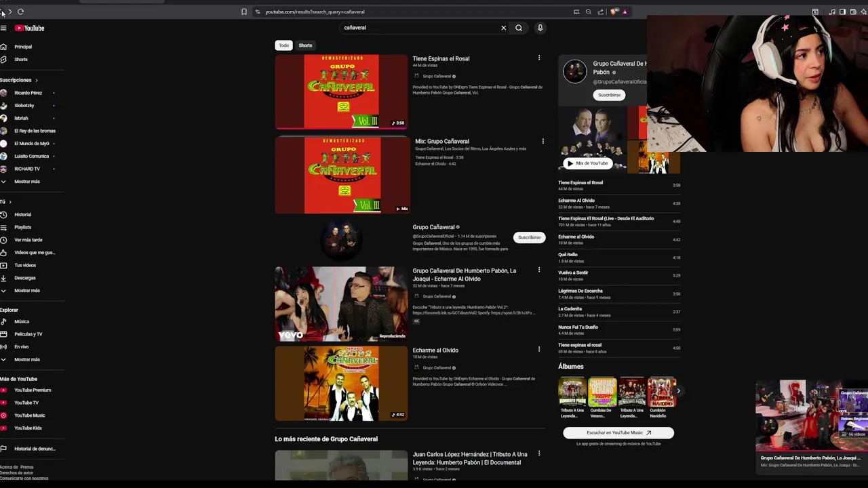Image resolution: width=868 pixels, height=488 pixels.
Task: Expand the Suscripciones section chevron
Action: pyautogui.click(x=37, y=80)
